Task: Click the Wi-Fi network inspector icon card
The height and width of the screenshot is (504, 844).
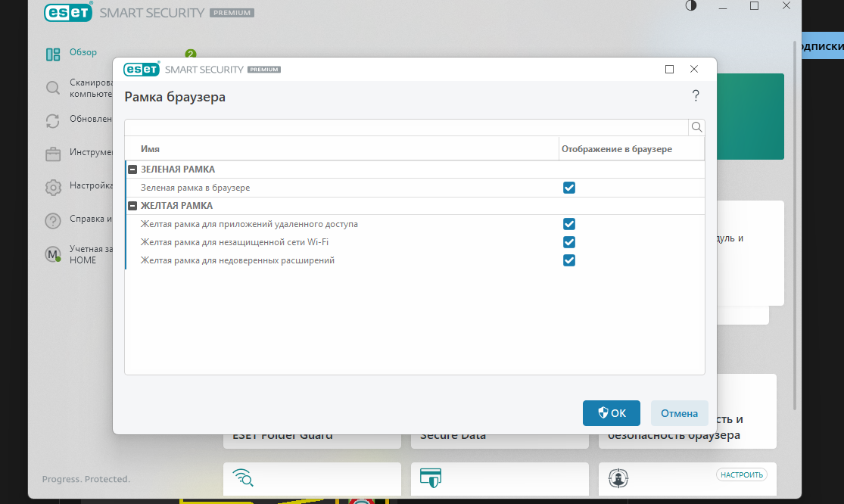Action: [243, 478]
